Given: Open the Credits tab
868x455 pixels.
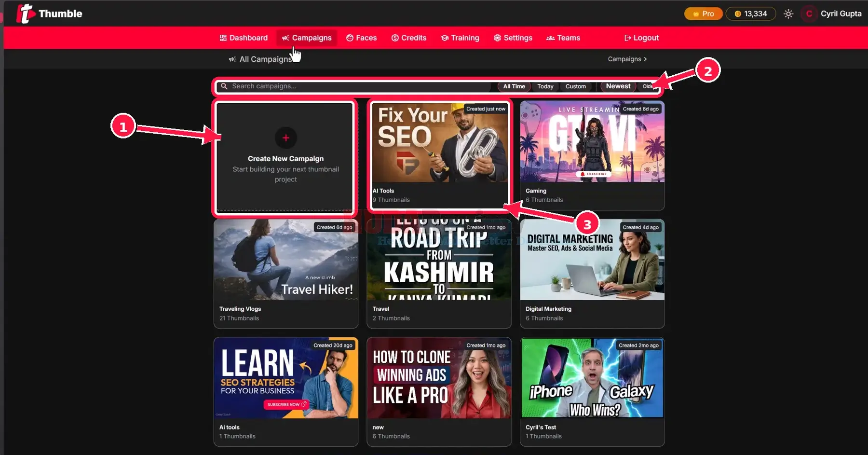Looking at the screenshot, I should (x=409, y=38).
